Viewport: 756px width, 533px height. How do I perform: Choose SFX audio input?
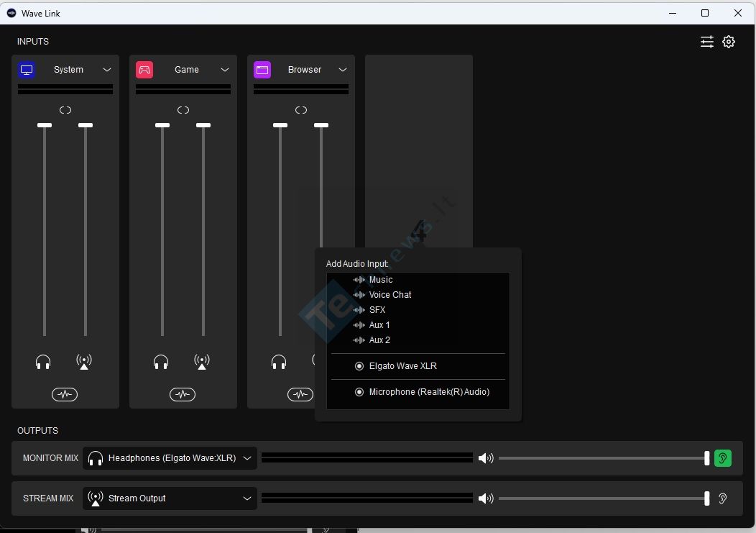pyautogui.click(x=377, y=310)
